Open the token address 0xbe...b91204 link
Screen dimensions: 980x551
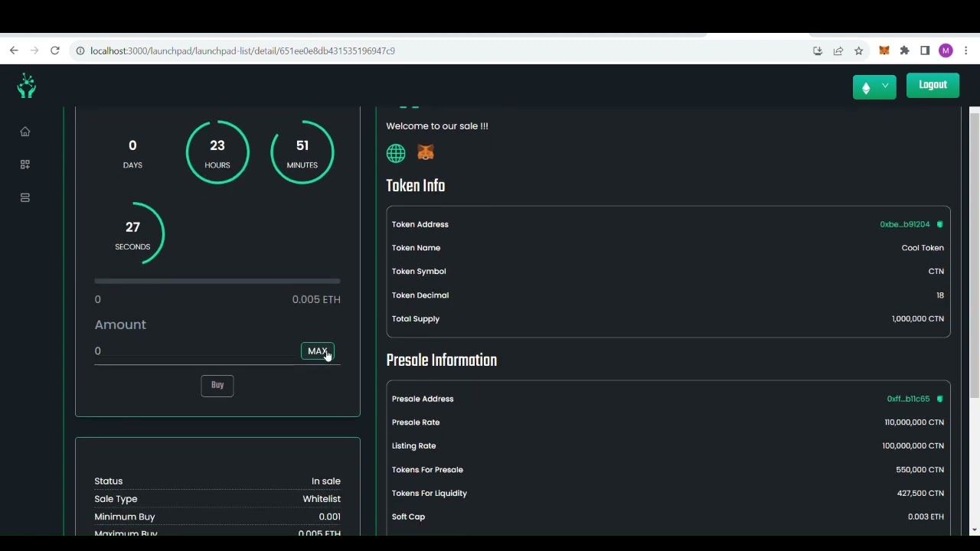[x=905, y=224]
